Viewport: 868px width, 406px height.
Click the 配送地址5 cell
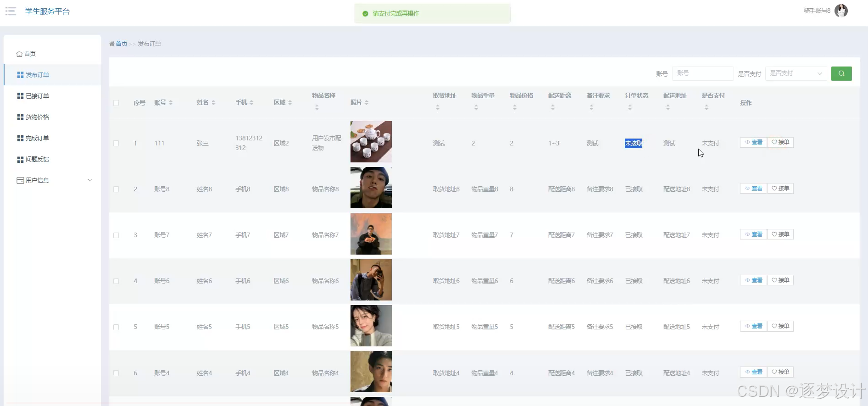[x=677, y=327]
